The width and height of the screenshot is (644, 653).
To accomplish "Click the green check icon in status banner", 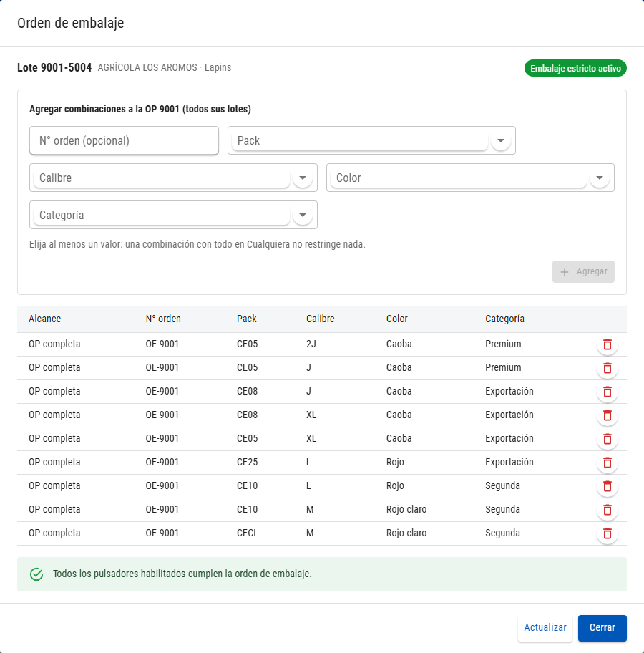I will pos(36,574).
